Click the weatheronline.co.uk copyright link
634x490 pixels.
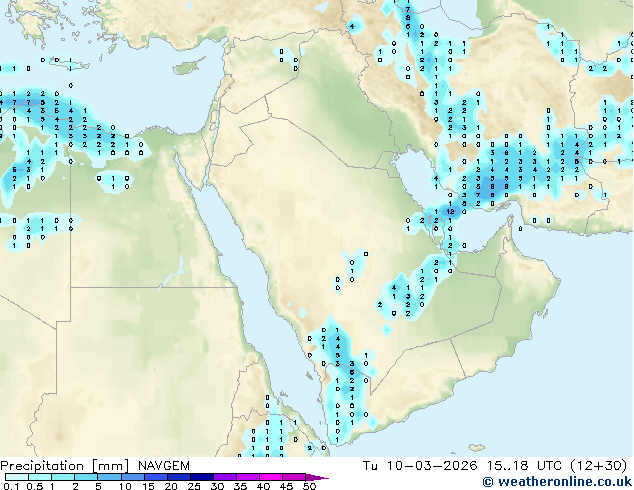[x=557, y=482]
